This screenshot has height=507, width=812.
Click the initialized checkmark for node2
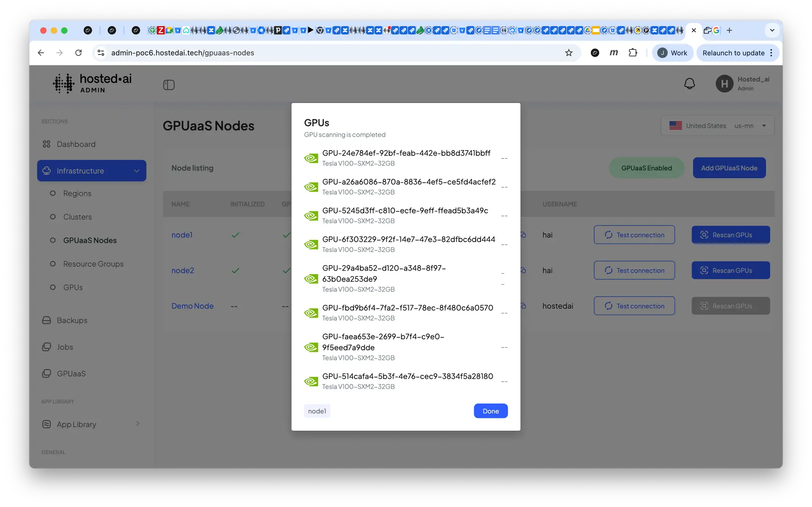(236, 271)
